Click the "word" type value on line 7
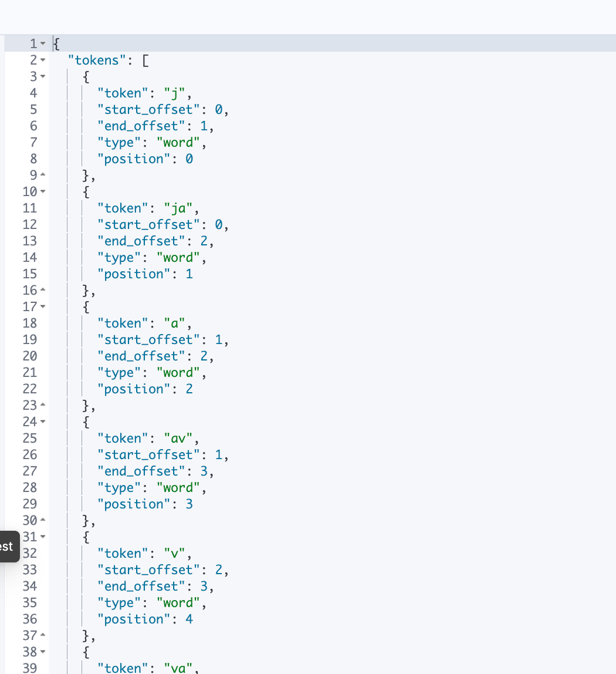Screen dimensions: 616x674 178,142
